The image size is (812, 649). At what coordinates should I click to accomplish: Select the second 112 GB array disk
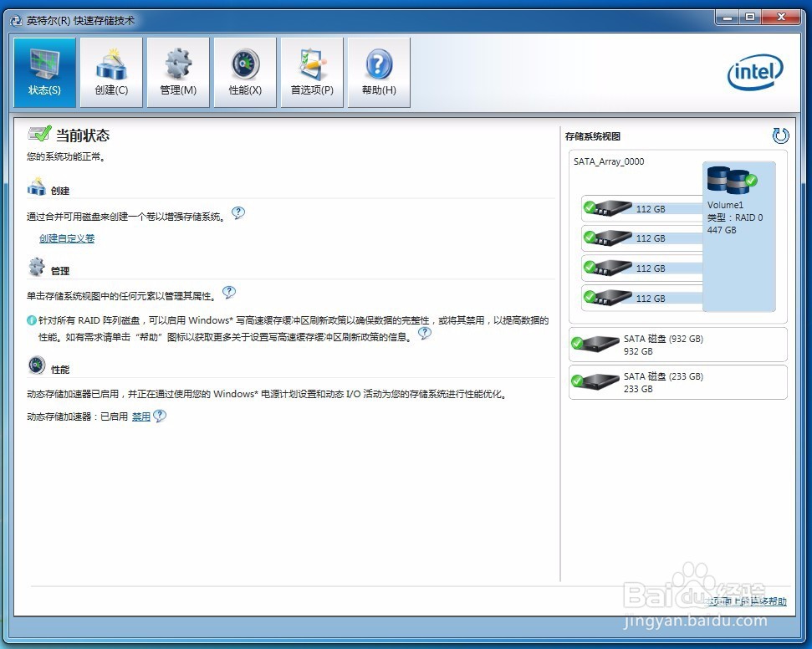pos(641,238)
